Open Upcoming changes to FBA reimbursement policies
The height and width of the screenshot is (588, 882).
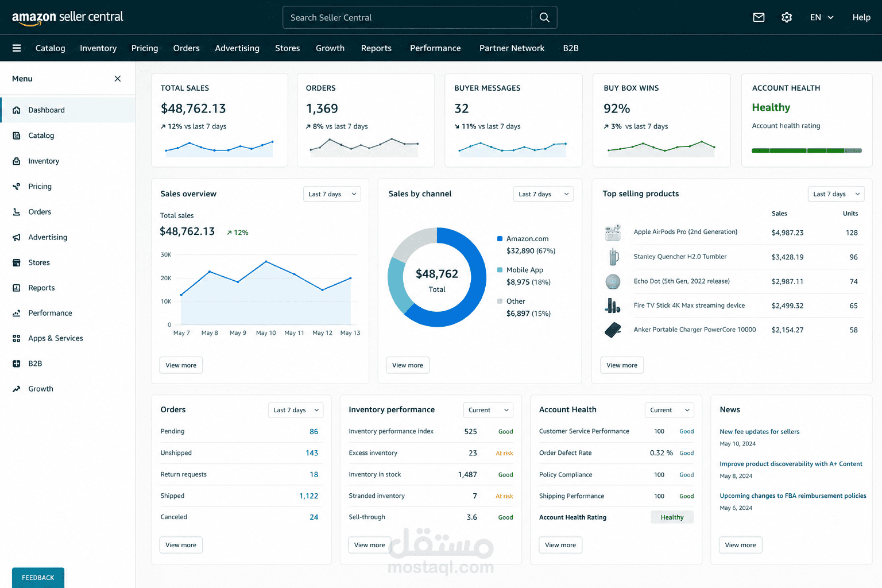pos(793,496)
